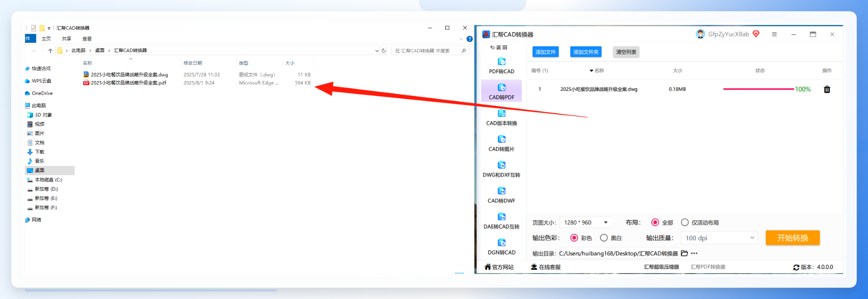Click the 清空列表 button
This screenshot has height=299, width=868.
point(626,52)
